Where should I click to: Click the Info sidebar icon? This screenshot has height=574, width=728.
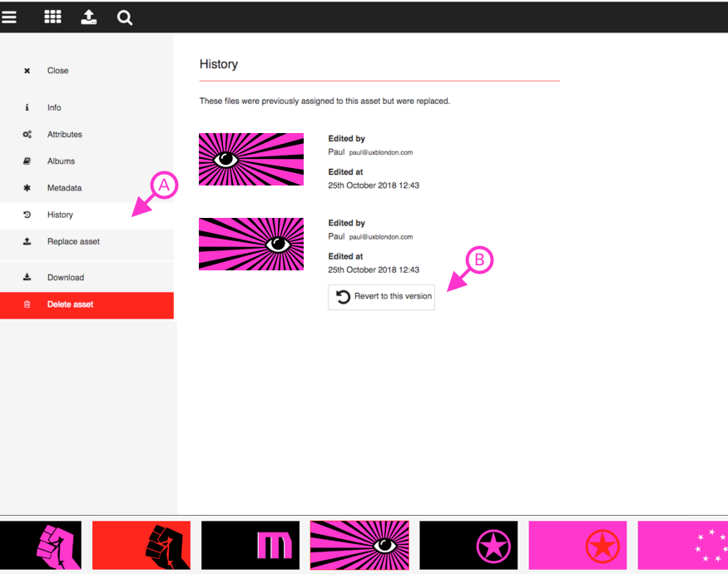27,108
